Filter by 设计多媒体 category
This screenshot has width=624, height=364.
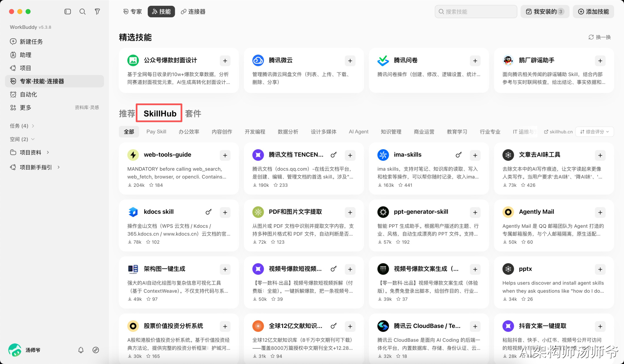[x=324, y=132]
